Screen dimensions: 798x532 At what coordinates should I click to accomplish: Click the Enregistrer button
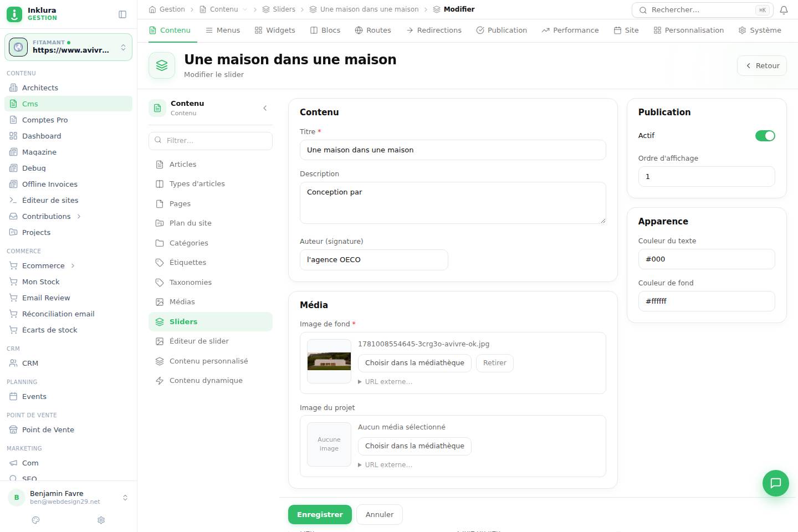[320, 515]
